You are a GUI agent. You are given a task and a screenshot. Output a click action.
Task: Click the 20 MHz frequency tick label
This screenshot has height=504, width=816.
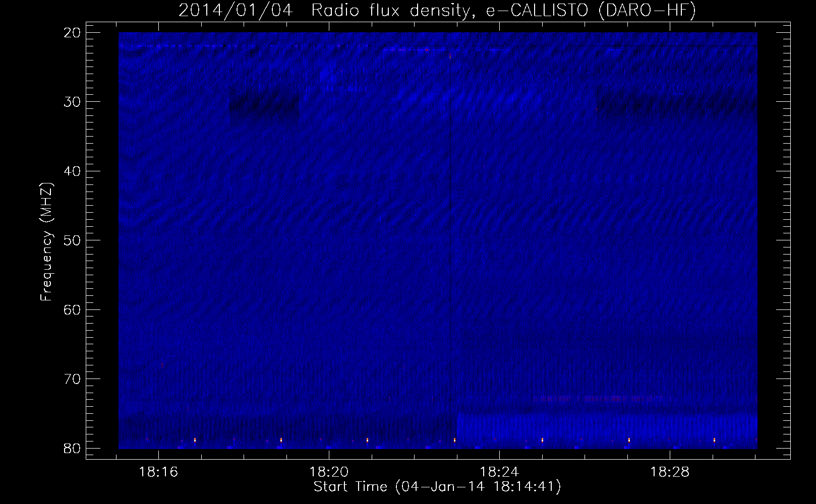[72, 32]
